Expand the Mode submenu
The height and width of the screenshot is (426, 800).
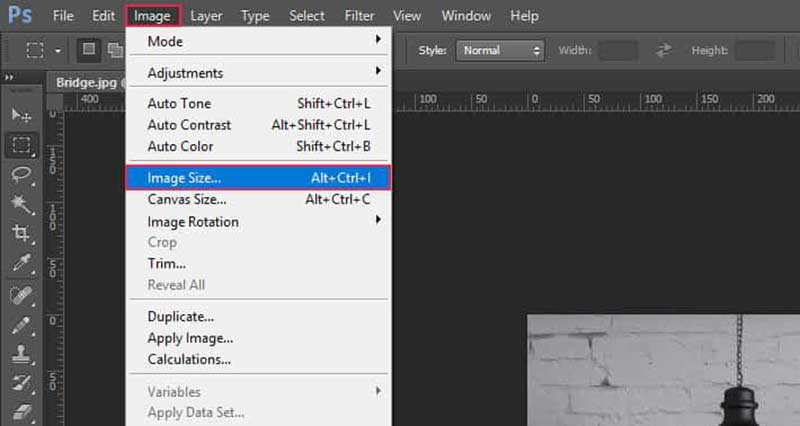(x=259, y=41)
